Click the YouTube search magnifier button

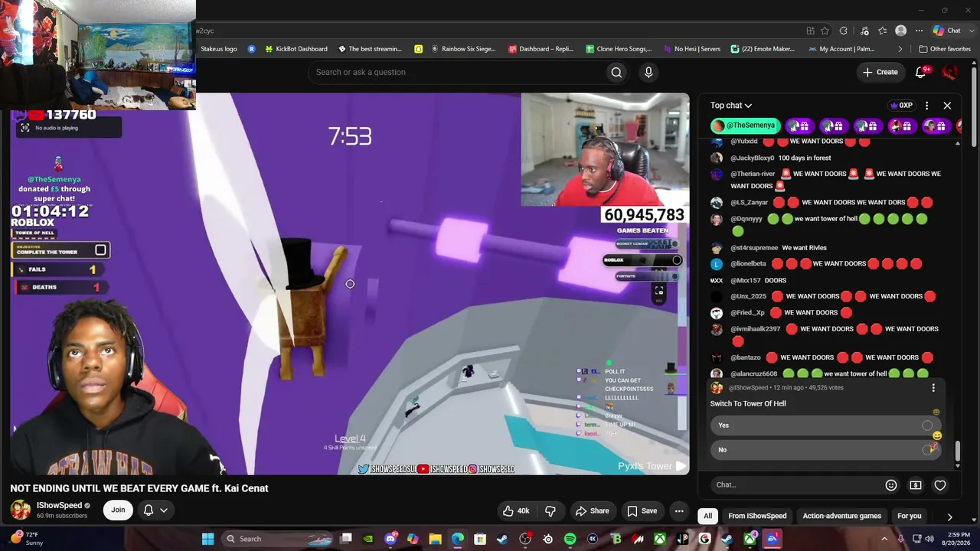point(616,72)
